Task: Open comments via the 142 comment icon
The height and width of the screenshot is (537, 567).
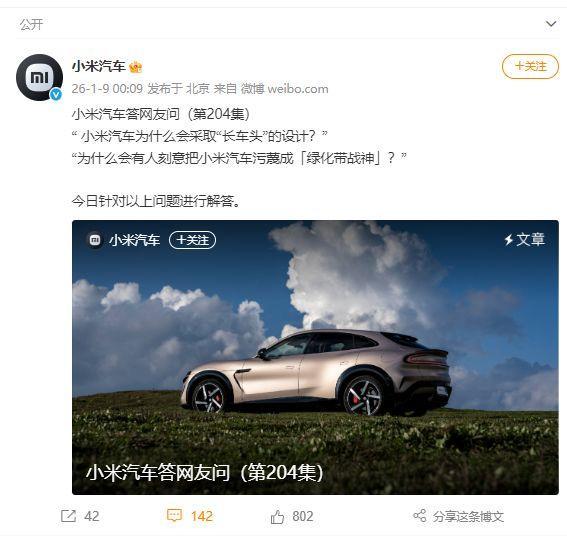Action: (174, 516)
